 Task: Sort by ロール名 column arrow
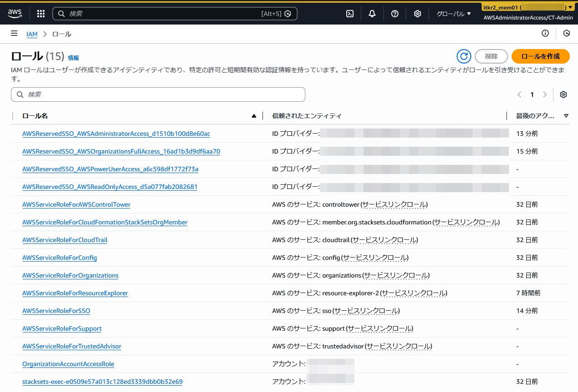click(x=254, y=116)
